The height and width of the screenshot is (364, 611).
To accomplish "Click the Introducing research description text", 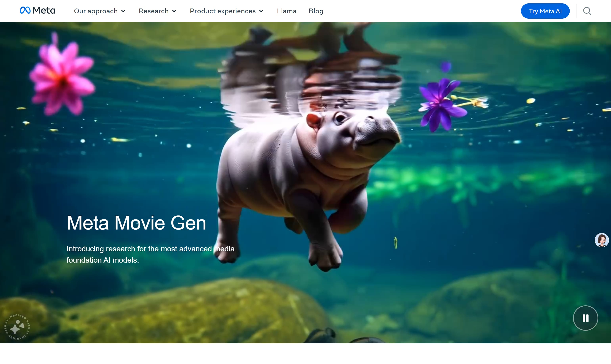I will pyautogui.click(x=150, y=254).
